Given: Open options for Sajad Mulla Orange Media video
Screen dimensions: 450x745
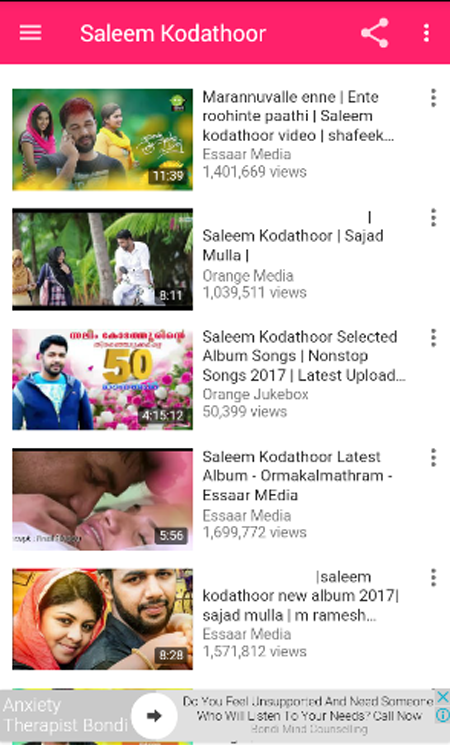Looking at the screenshot, I should click(x=433, y=218).
